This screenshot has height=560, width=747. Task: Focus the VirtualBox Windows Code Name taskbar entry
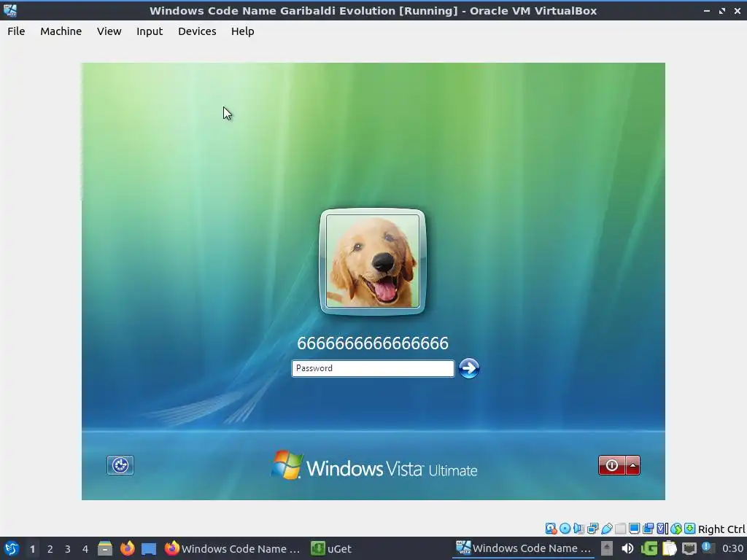tap(523, 548)
